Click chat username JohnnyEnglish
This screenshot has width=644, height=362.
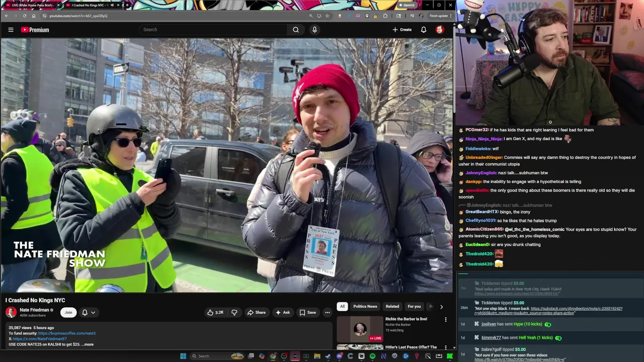coord(480,172)
